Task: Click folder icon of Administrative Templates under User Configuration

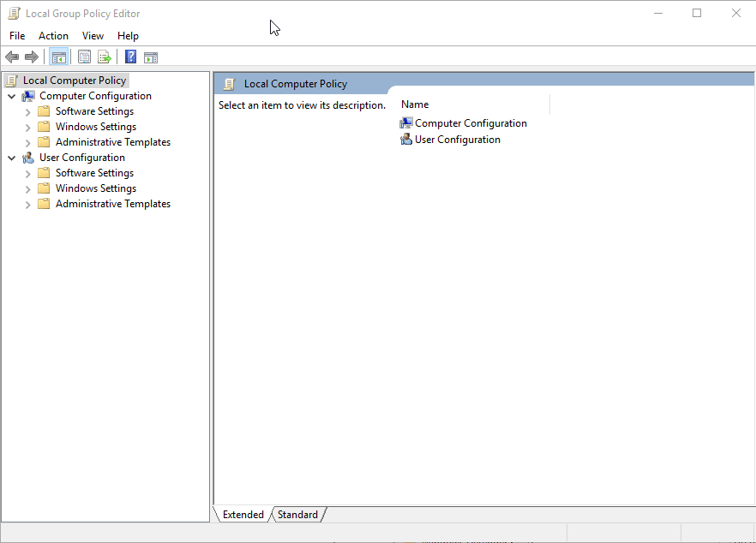Action: point(44,204)
